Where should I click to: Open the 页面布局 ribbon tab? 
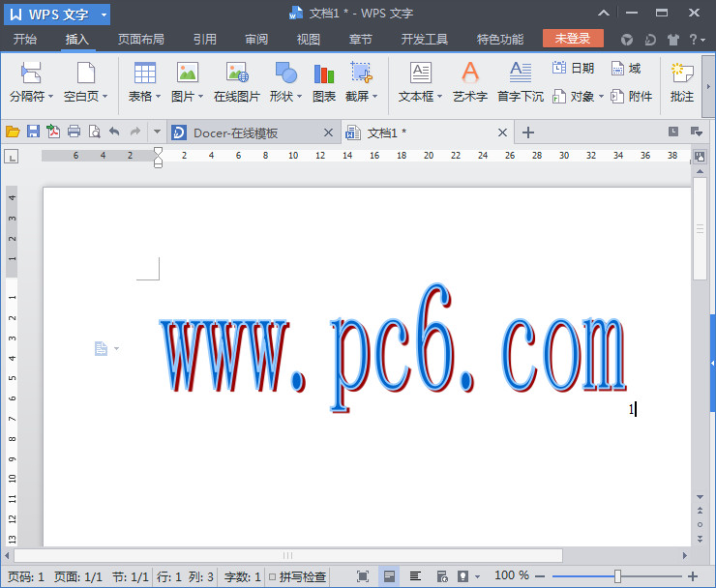(x=140, y=40)
